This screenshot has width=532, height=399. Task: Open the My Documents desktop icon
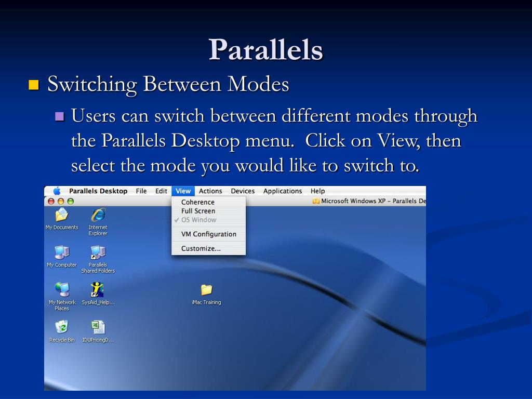[x=62, y=215]
